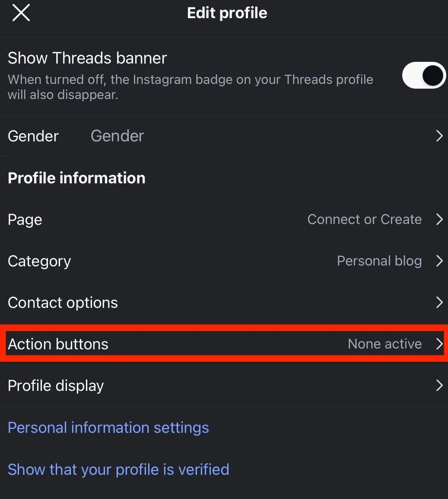Expand the Contact options chevron
The height and width of the screenshot is (499, 448).
click(439, 302)
